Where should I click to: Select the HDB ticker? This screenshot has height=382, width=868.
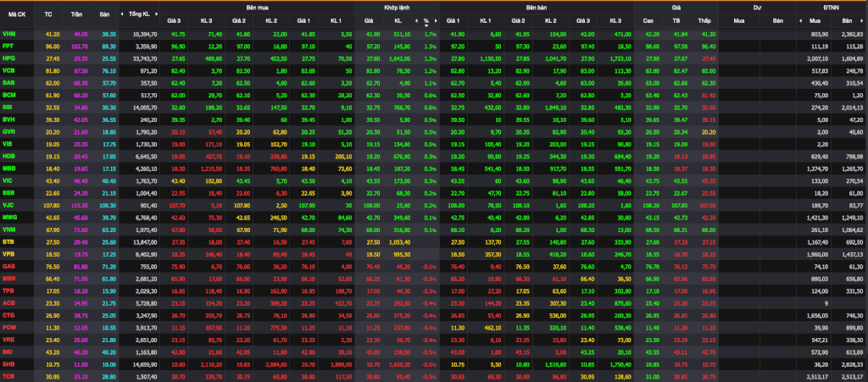[x=8, y=156]
